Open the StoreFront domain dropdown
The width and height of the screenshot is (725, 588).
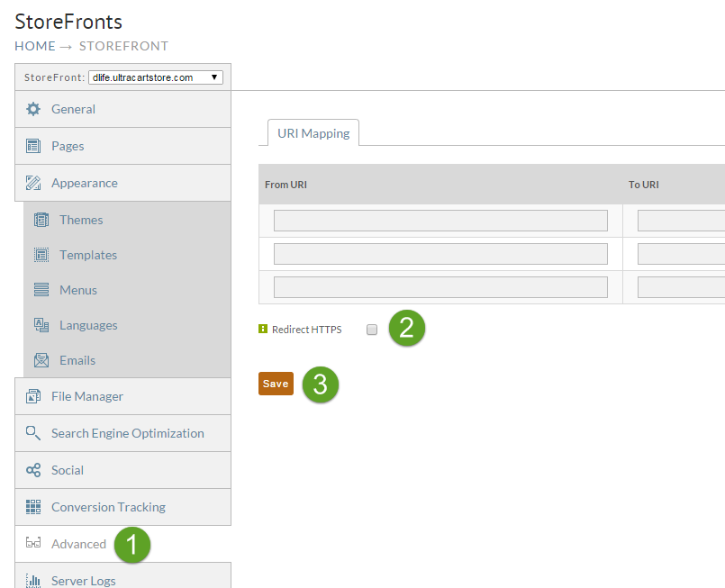coord(156,77)
